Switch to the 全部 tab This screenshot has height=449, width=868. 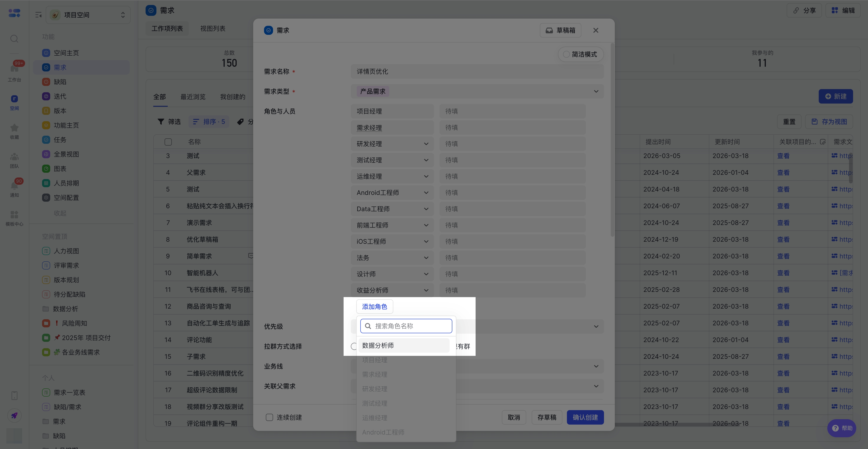[160, 97]
